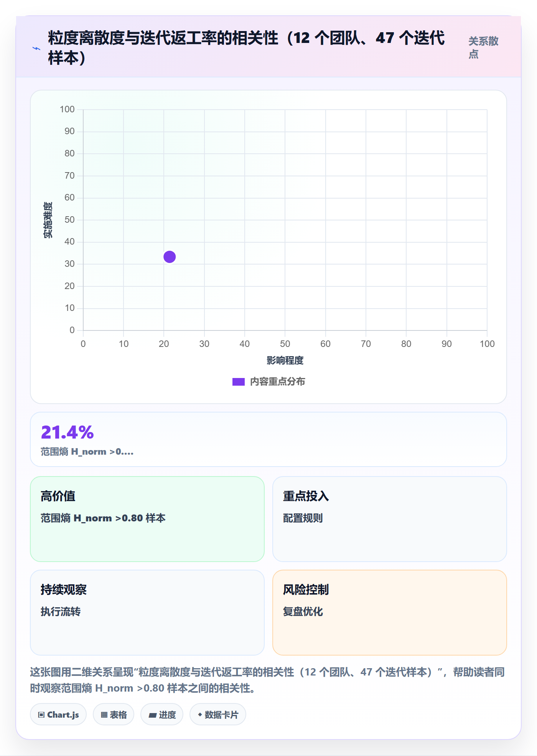Toggle the 内容重点分布 legend label
537x756 pixels.
click(278, 382)
